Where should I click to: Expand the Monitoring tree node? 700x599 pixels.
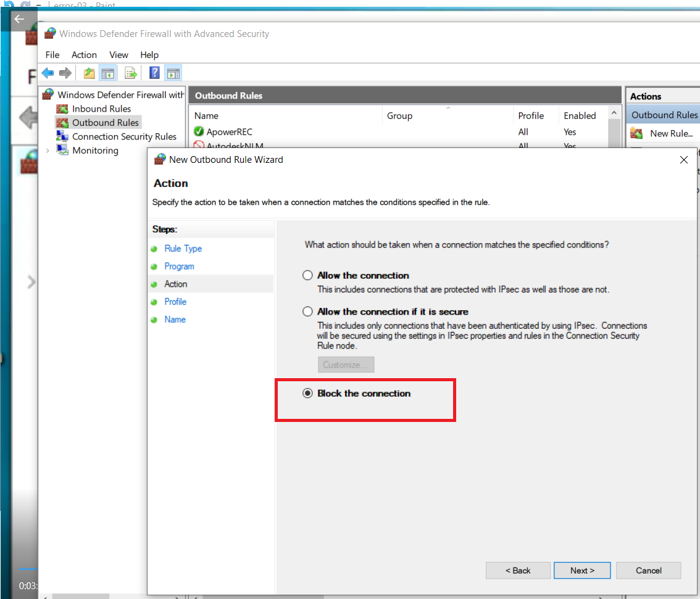[48, 151]
